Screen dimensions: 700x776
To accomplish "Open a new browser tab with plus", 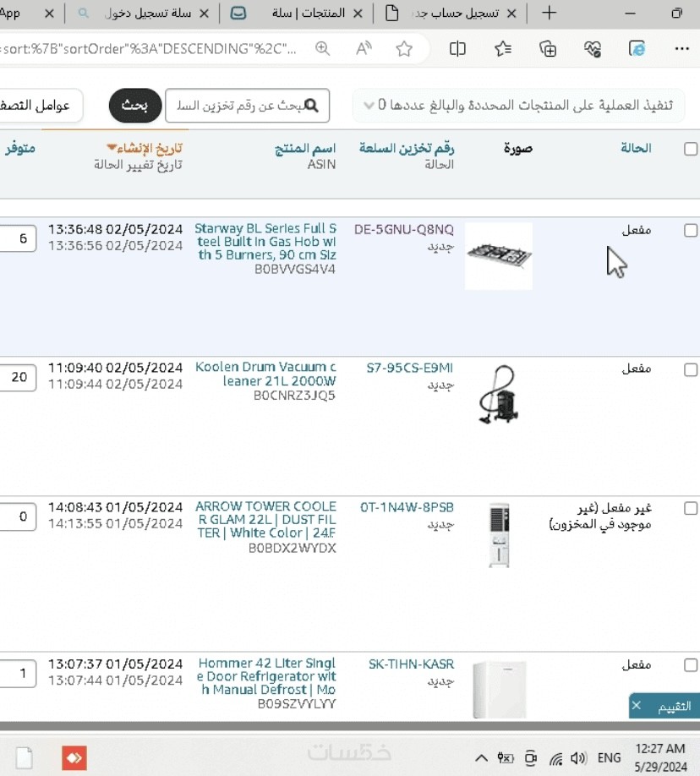I will tap(549, 13).
